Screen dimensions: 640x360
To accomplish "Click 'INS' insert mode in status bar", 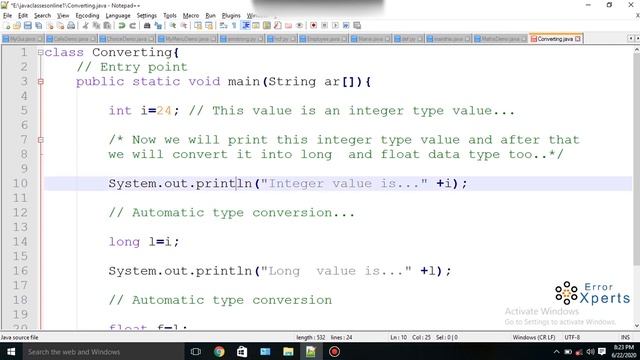I will [625, 338].
